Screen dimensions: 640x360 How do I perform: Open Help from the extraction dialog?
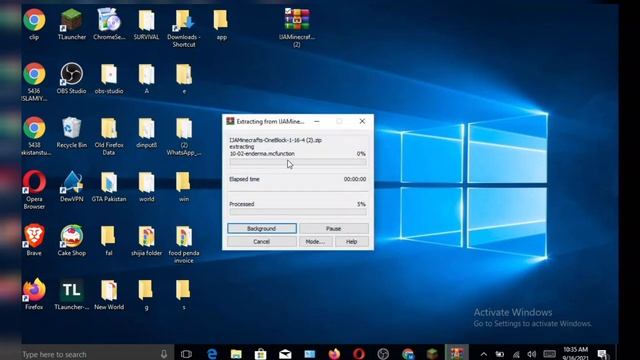click(351, 242)
